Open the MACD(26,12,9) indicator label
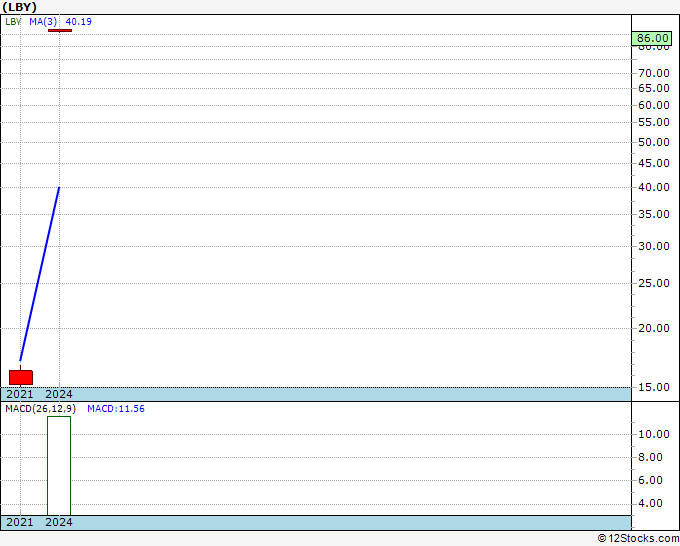This screenshot has width=680, height=546. pyautogui.click(x=40, y=409)
